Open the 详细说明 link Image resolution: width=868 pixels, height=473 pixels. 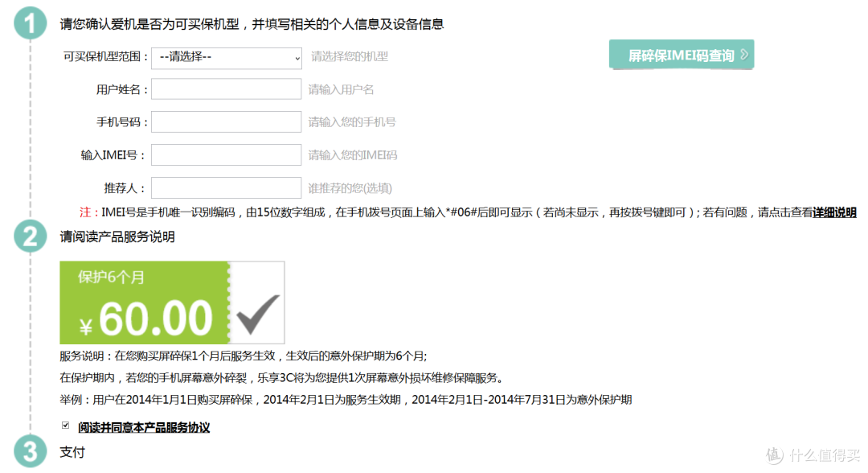[x=834, y=212]
